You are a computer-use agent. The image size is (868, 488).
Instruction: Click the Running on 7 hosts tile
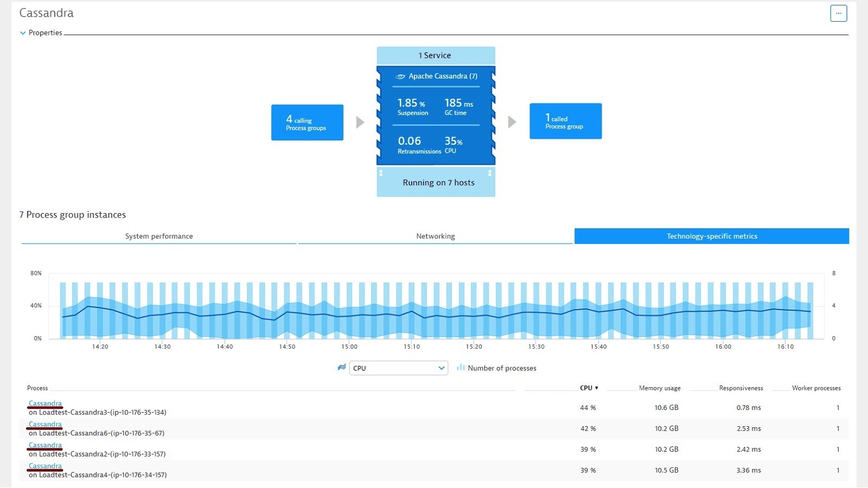(436, 182)
